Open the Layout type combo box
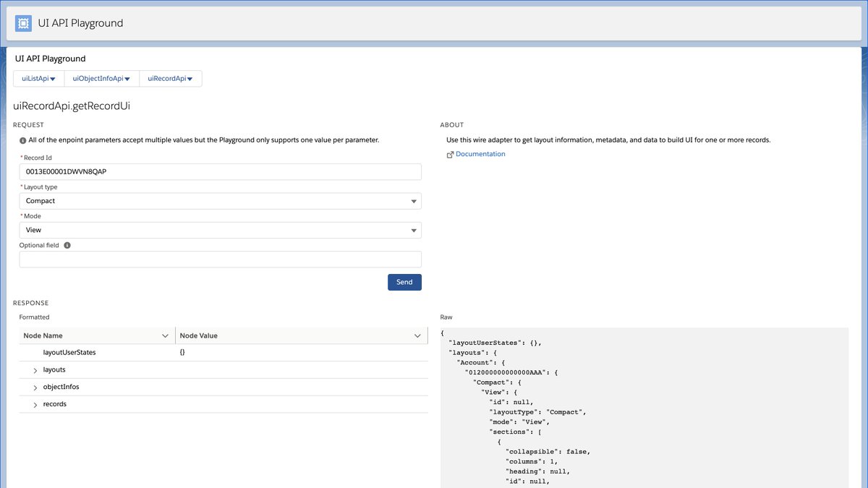This screenshot has height=488, width=868. pos(220,201)
